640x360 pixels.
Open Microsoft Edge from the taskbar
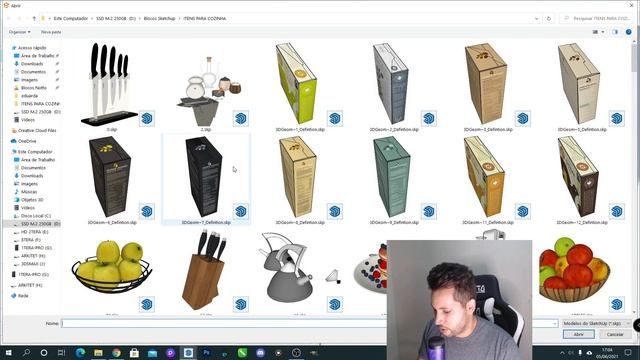pyautogui.click(x=80, y=353)
